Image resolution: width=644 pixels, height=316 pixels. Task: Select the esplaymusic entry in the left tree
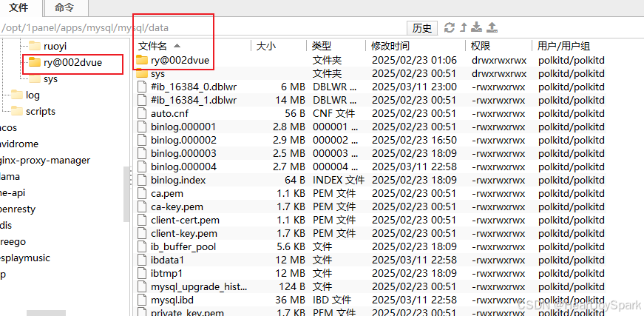25,258
